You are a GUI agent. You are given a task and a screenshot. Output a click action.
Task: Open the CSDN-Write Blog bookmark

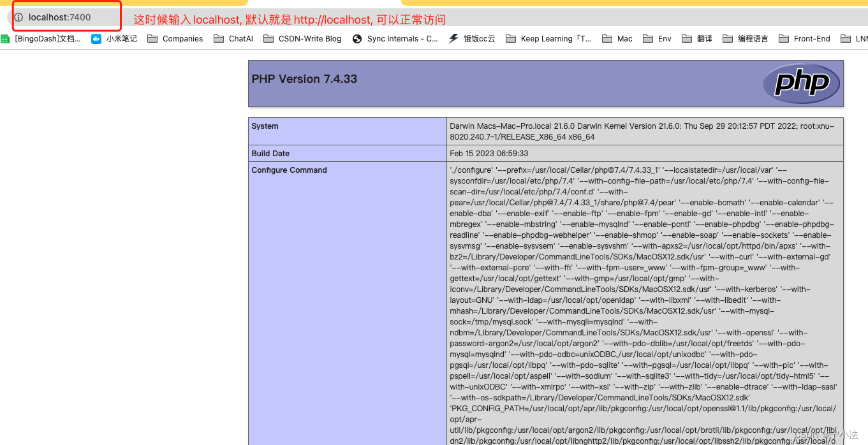point(302,38)
